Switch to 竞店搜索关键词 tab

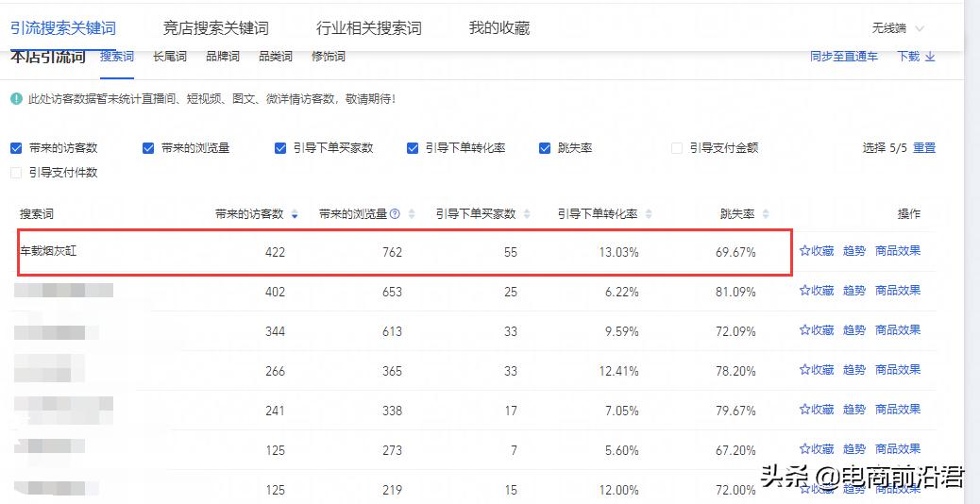pyautogui.click(x=215, y=28)
